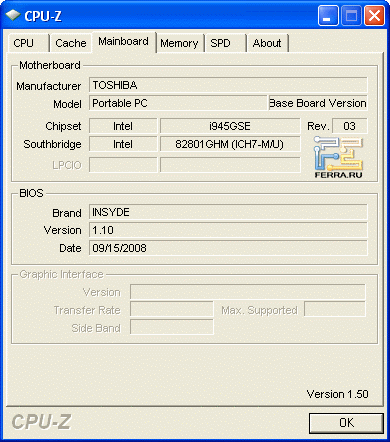Click the Max. Supported field
This screenshot has width=390, height=442.
tap(335, 310)
